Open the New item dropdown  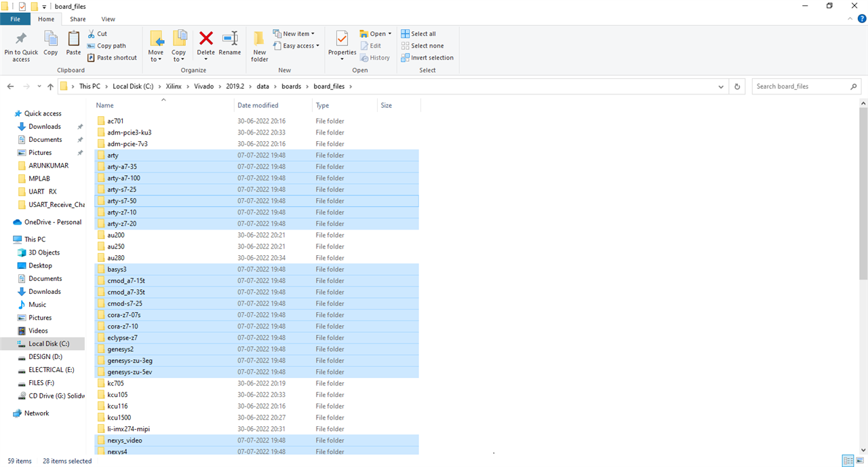click(x=294, y=33)
